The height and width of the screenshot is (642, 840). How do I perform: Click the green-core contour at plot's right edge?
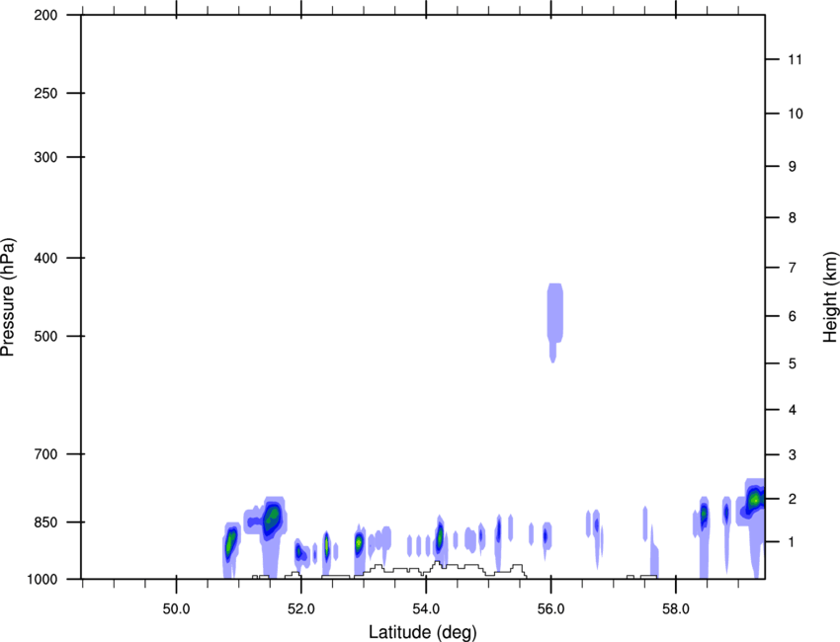click(x=754, y=501)
